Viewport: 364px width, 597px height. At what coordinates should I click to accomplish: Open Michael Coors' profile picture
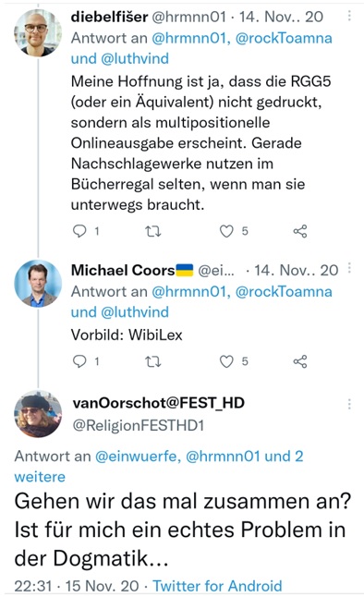pos(38,284)
